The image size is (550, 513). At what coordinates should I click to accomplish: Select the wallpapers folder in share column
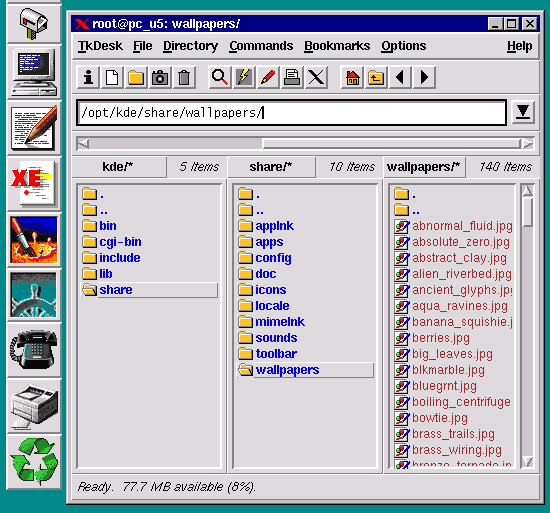[x=305, y=370]
